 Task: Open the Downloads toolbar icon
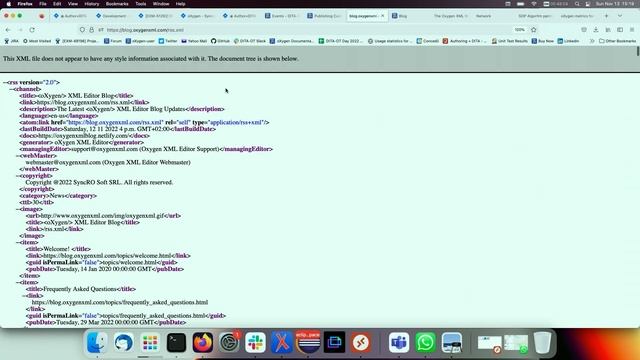[x=596, y=30]
